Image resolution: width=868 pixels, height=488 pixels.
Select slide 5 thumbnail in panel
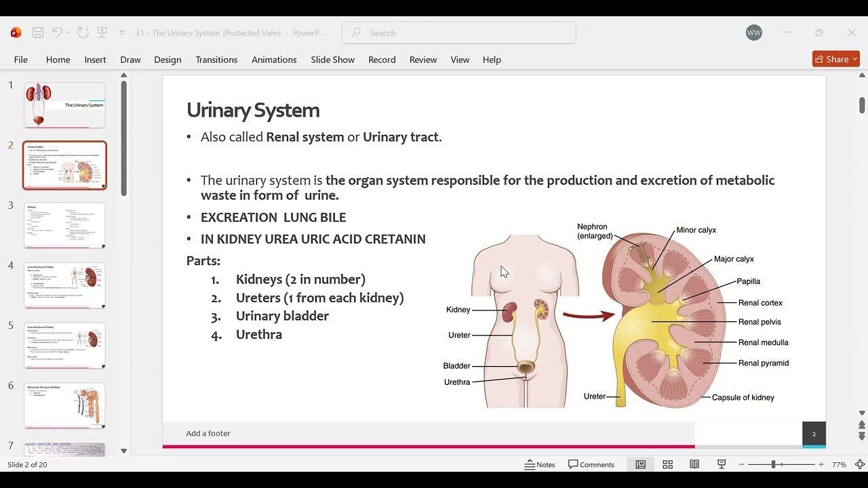pyautogui.click(x=65, y=346)
